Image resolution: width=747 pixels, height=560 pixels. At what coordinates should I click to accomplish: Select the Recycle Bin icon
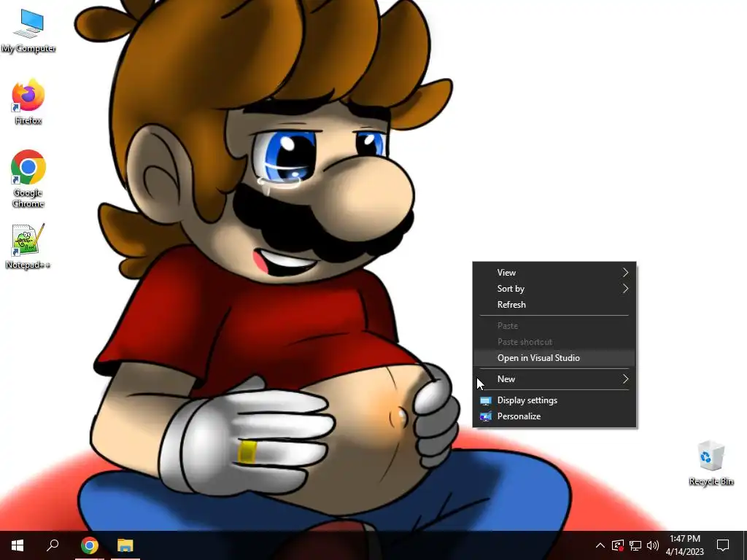coord(711,463)
